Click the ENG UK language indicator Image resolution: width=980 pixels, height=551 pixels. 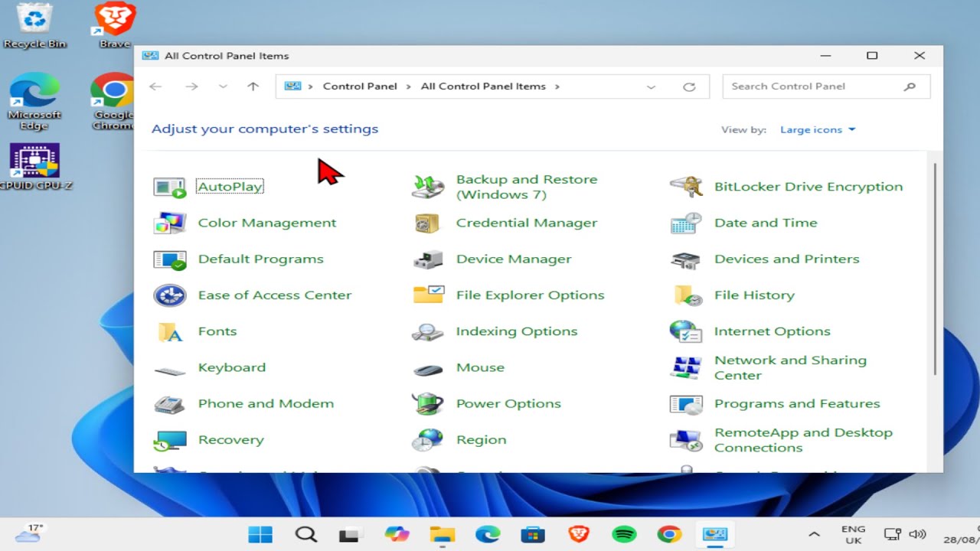coord(853,534)
